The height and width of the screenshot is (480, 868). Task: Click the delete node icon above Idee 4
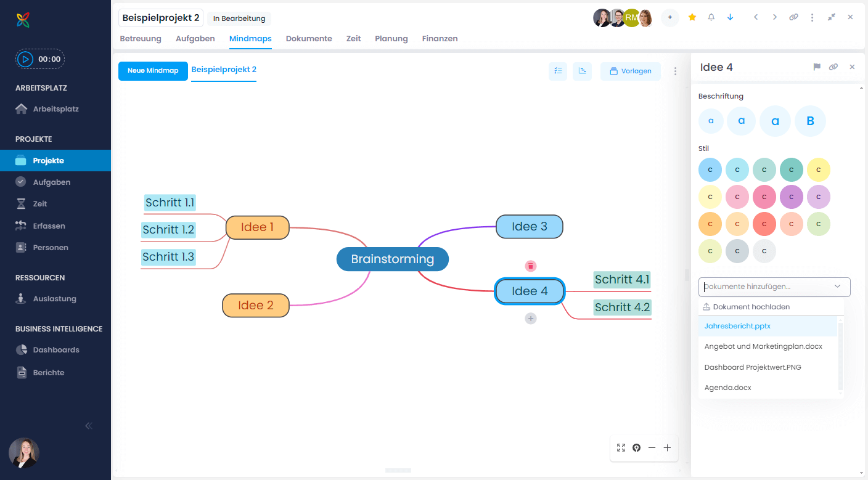coord(530,266)
